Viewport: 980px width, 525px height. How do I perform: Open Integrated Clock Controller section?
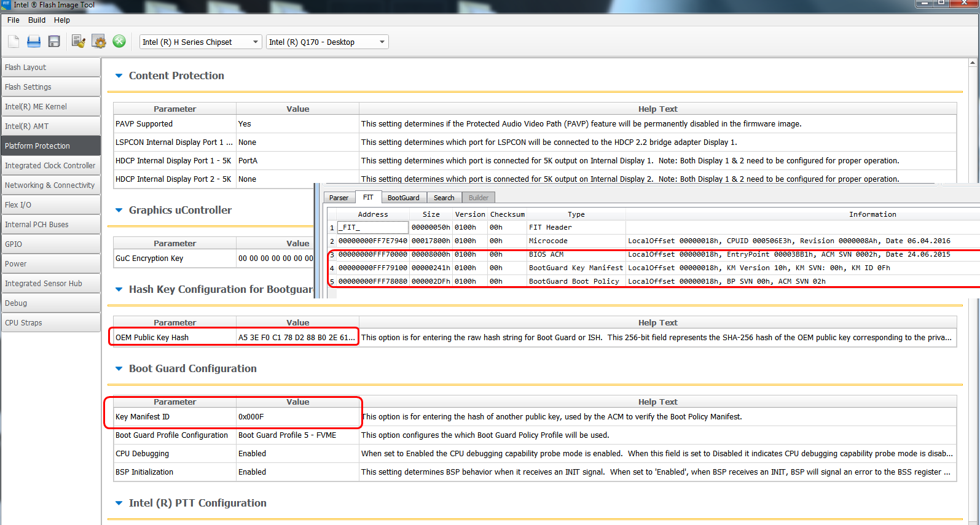(x=51, y=166)
